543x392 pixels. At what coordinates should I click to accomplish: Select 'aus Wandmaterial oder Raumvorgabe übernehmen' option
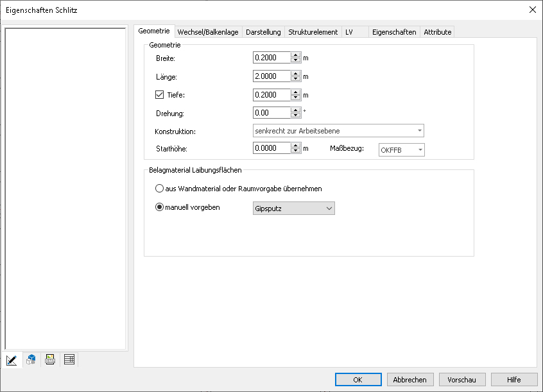(x=160, y=189)
